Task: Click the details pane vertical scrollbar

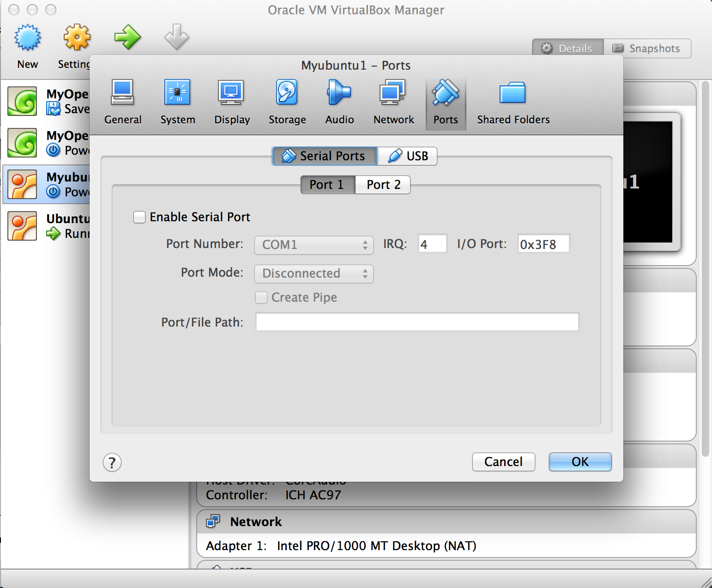Action: [705, 269]
